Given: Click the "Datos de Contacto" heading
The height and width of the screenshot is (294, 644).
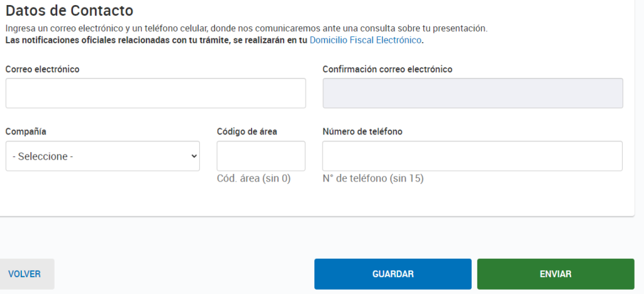Looking at the screenshot, I should pos(69,10).
